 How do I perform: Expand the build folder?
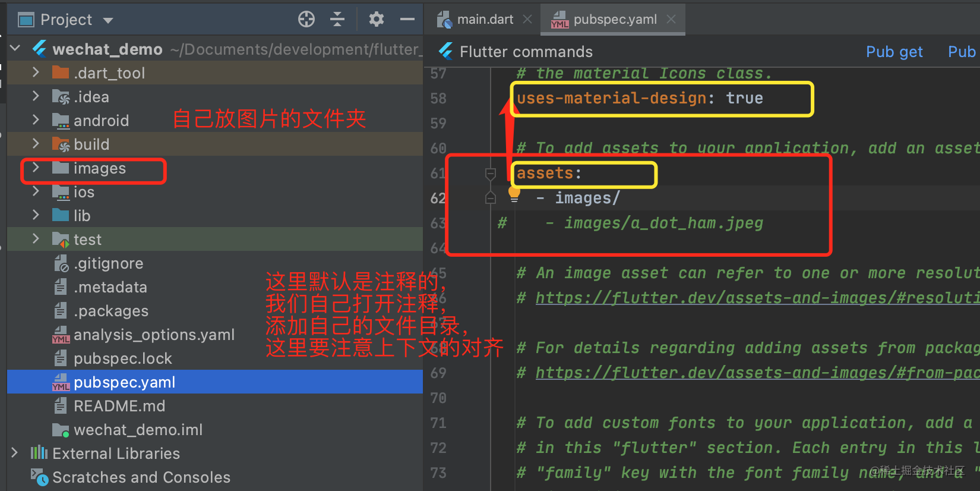pos(36,143)
